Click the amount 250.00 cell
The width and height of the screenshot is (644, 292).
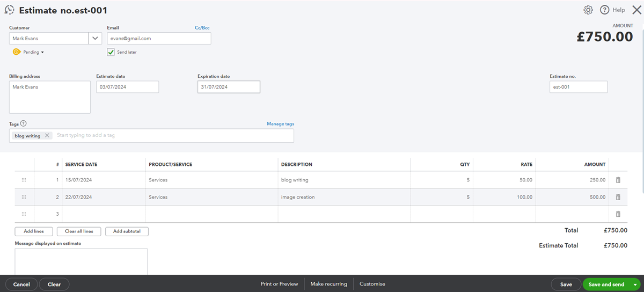click(x=572, y=180)
